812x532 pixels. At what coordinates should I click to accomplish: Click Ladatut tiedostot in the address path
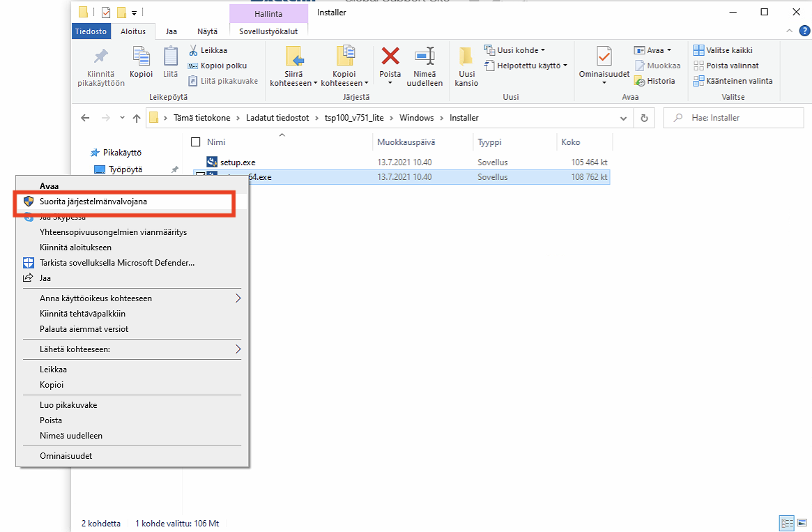click(277, 118)
